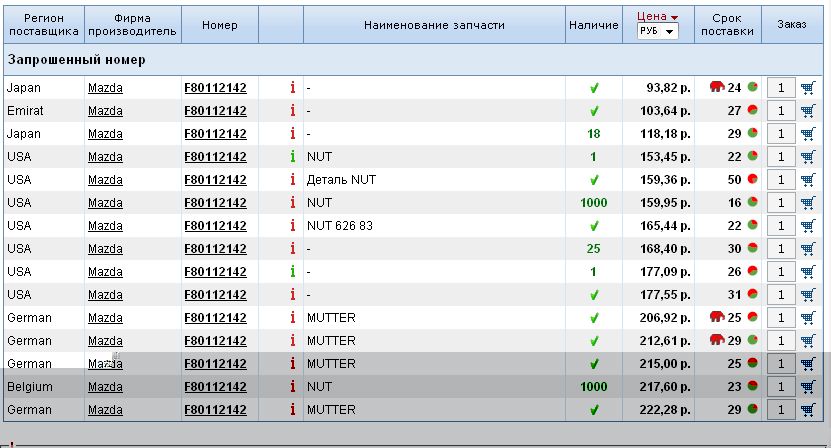
Task: Open F80112142 link in the 222,28 р. row
Action: pos(215,410)
